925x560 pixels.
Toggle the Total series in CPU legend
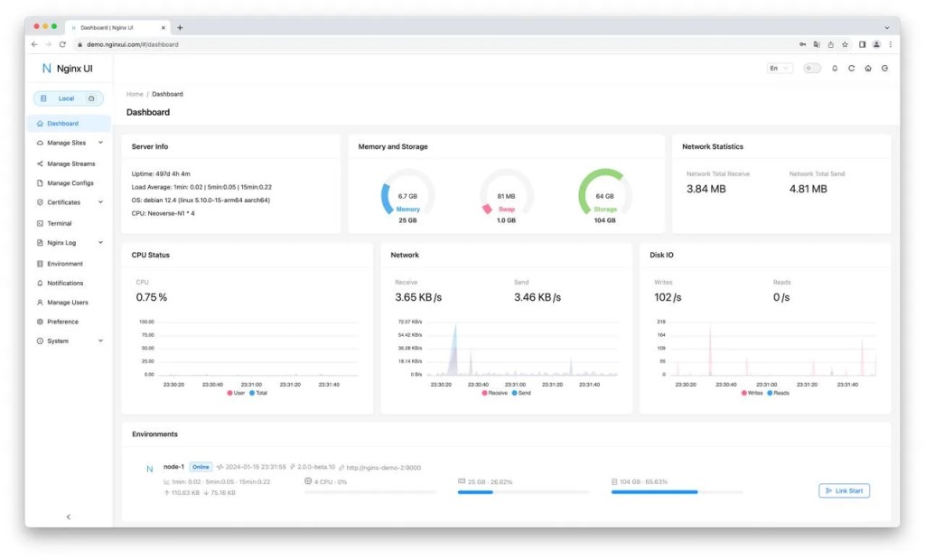[257, 393]
